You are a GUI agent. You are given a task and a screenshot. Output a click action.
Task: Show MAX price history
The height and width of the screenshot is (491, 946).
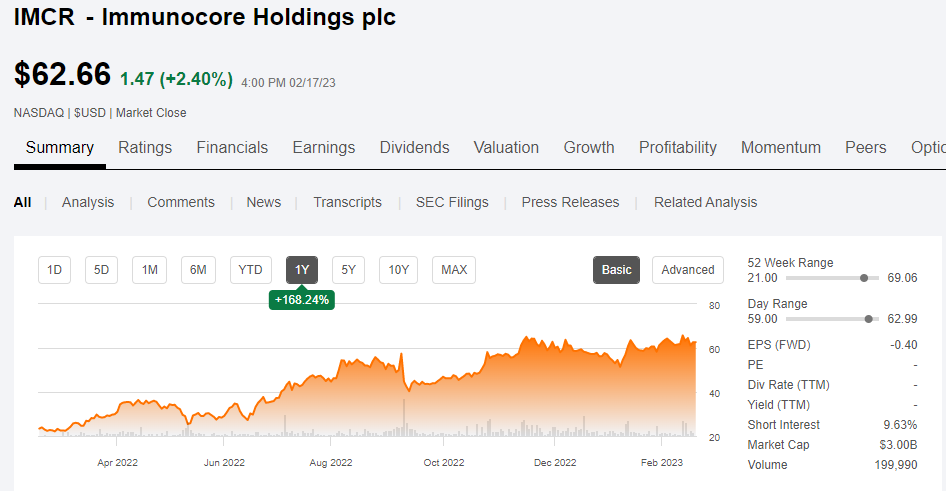click(x=454, y=270)
